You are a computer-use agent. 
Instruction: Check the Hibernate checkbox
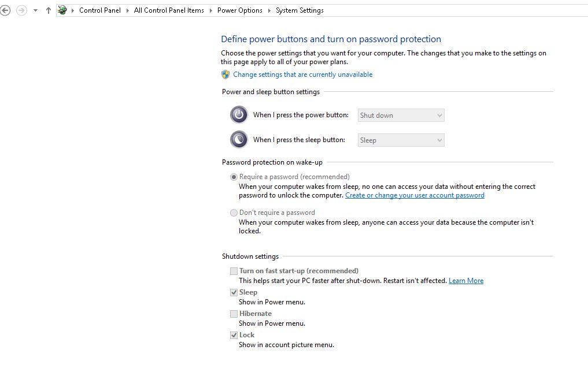tap(234, 314)
